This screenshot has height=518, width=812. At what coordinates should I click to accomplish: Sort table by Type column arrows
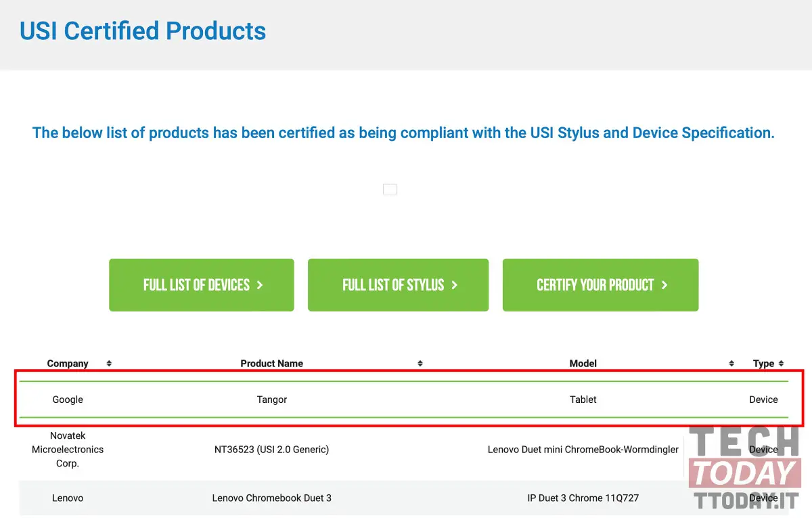(781, 364)
